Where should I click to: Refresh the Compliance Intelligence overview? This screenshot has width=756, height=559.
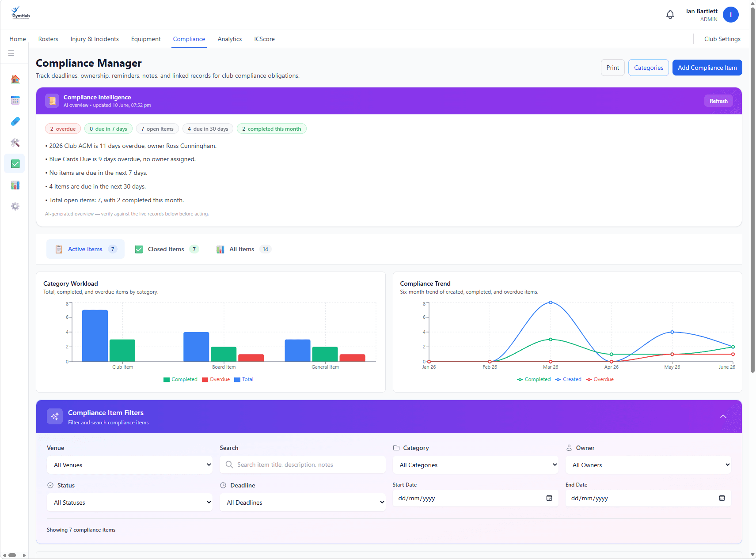718,101
